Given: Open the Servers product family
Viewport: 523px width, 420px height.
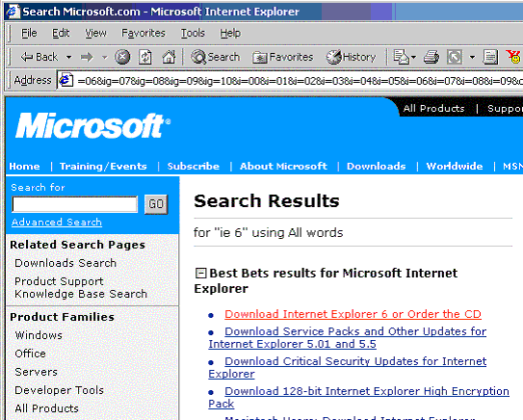Looking at the screenshot, I should (36, 372).
